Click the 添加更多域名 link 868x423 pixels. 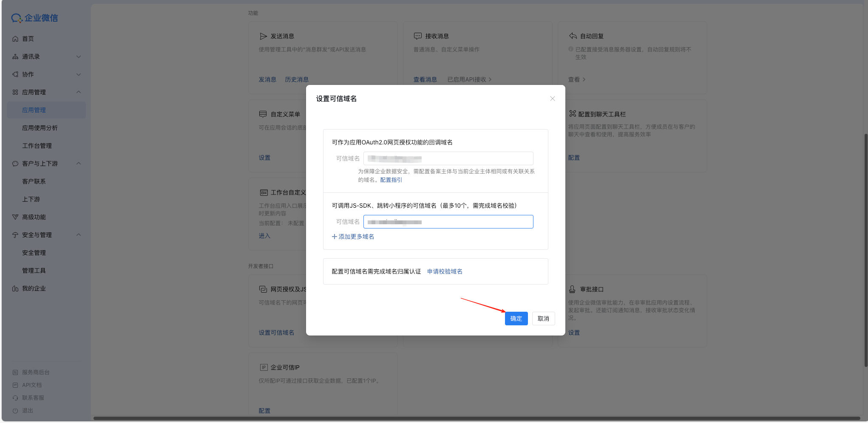click(x=353, y=237)
